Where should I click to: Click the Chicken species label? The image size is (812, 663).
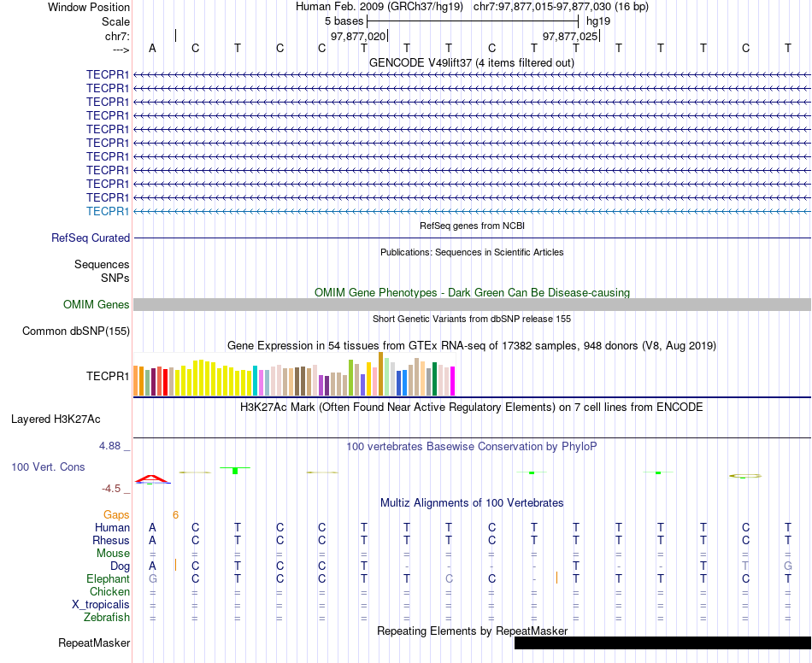click(109, 591)
